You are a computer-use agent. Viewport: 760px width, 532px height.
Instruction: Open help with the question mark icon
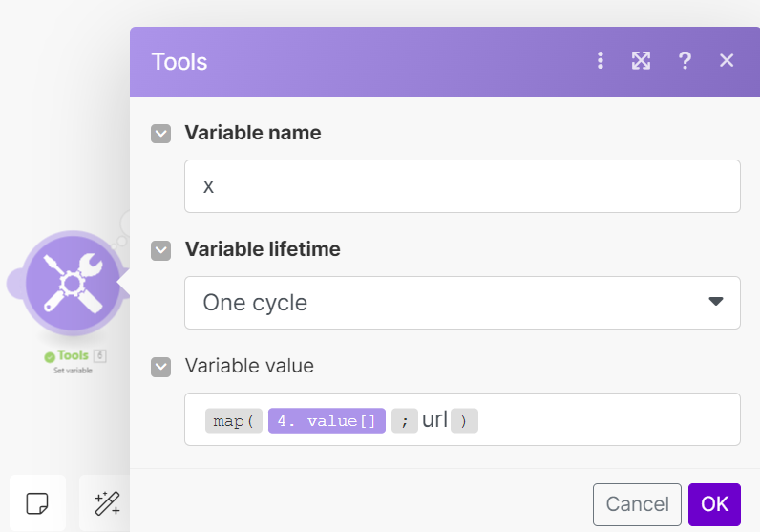pos(685,61)
